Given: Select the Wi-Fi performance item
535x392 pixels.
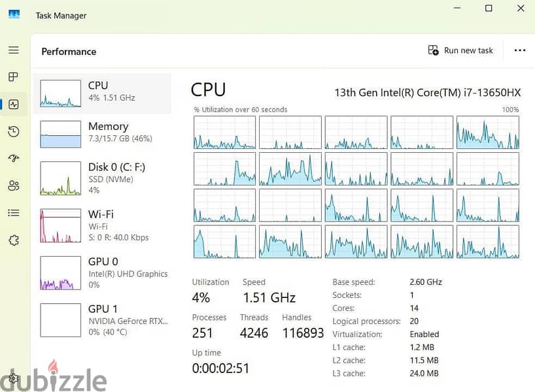Looking at the screenshot, I should click(x=103, y=225).
